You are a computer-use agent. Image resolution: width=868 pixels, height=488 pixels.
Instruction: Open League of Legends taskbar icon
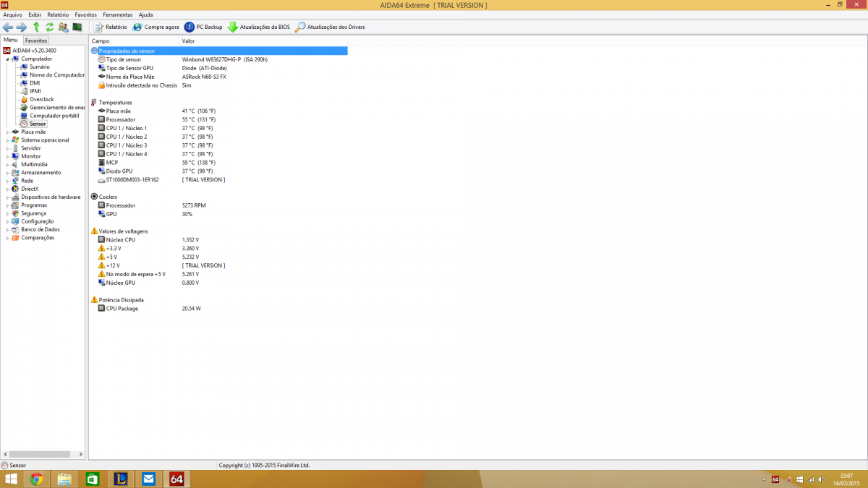click(121, 479)
